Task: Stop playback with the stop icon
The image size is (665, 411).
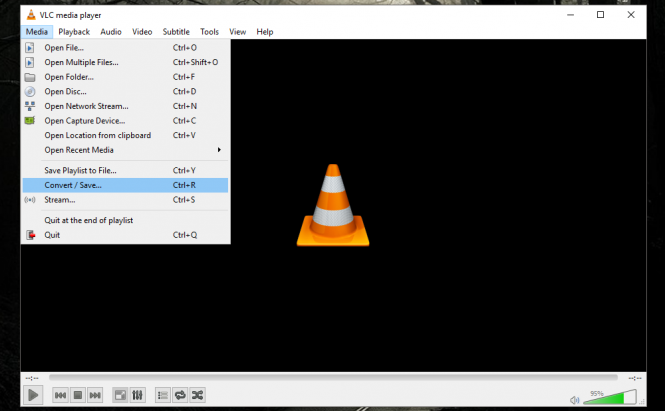Action: click(x=78, y=395)
